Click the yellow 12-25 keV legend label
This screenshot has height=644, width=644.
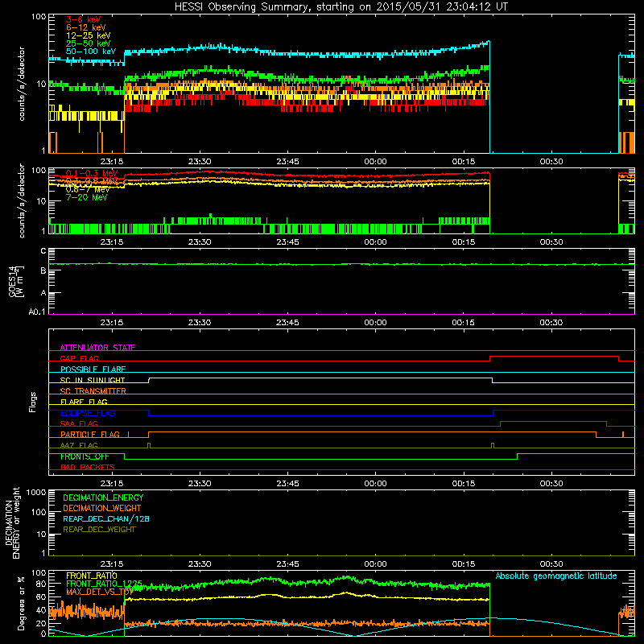tap(89, 35)
